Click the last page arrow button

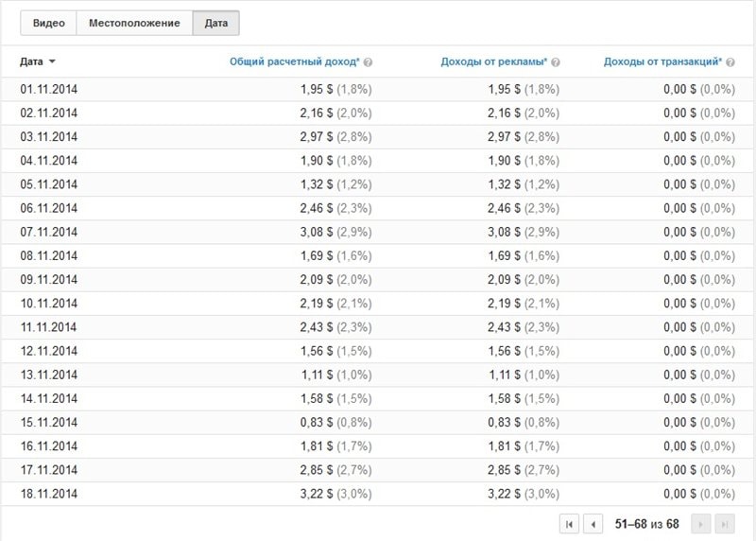pos(725,523)
